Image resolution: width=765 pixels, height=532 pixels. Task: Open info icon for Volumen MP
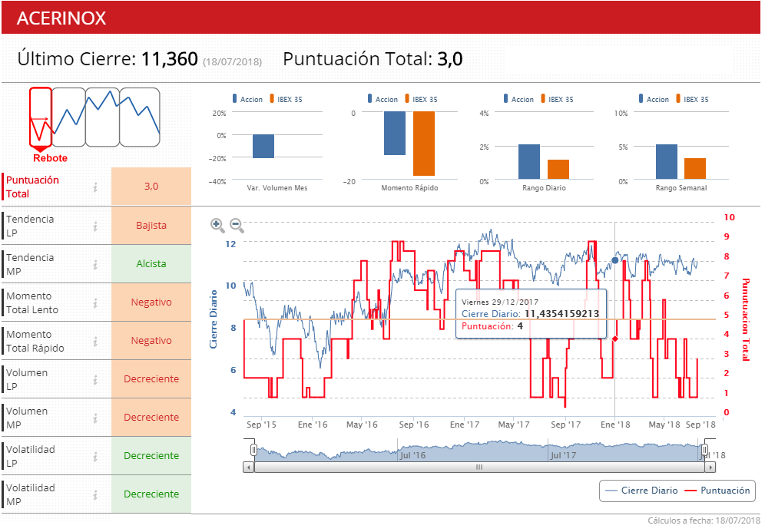click(x=95, y=418)
